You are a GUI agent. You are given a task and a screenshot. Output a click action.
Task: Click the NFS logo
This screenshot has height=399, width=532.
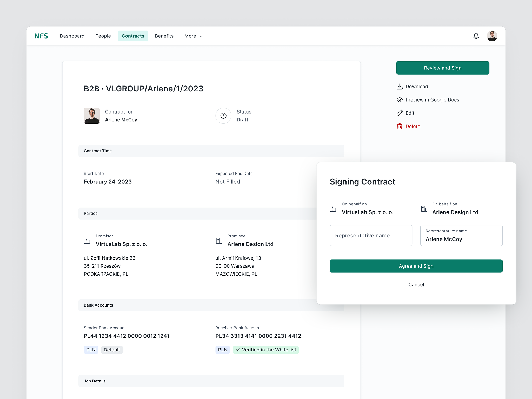pyautogui.click(x=41, y=36)
